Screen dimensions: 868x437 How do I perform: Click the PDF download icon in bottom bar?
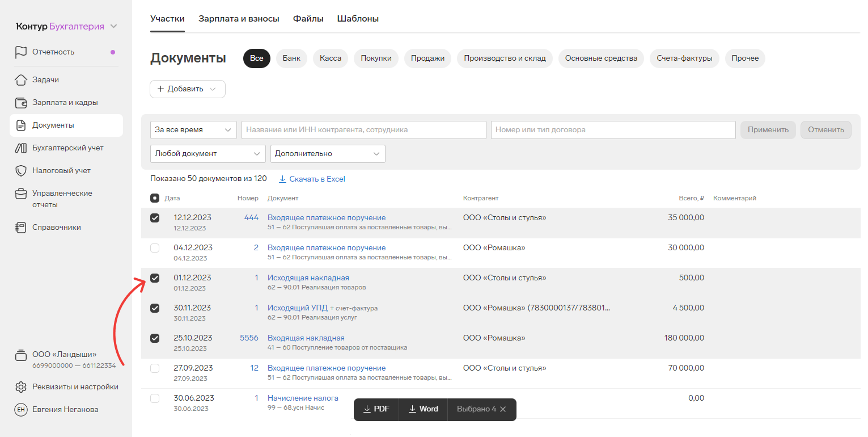[x=367, y=409]
